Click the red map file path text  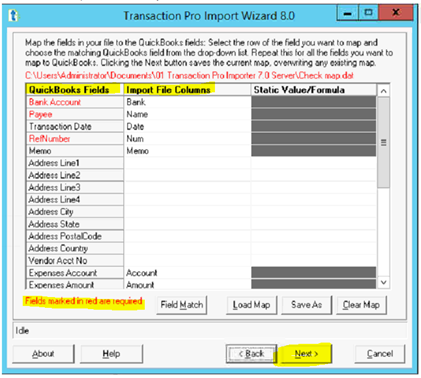click(x=189, y=75)
